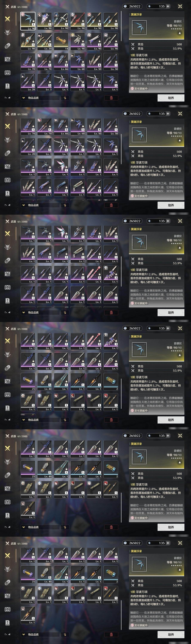Toggle the sort order arrows in topmost screen
This screenshot has height=644, width=191.
[65, 98]
